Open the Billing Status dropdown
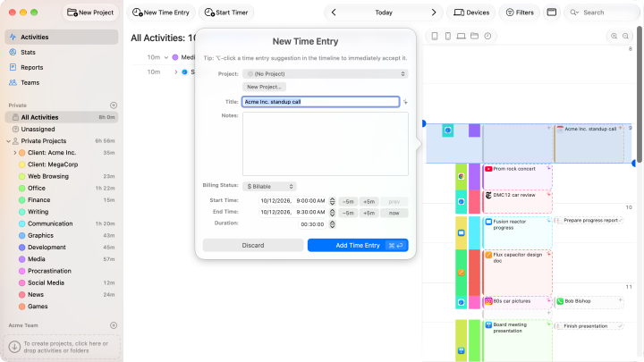The image size is (644, 362). click(x=269, y=186)
